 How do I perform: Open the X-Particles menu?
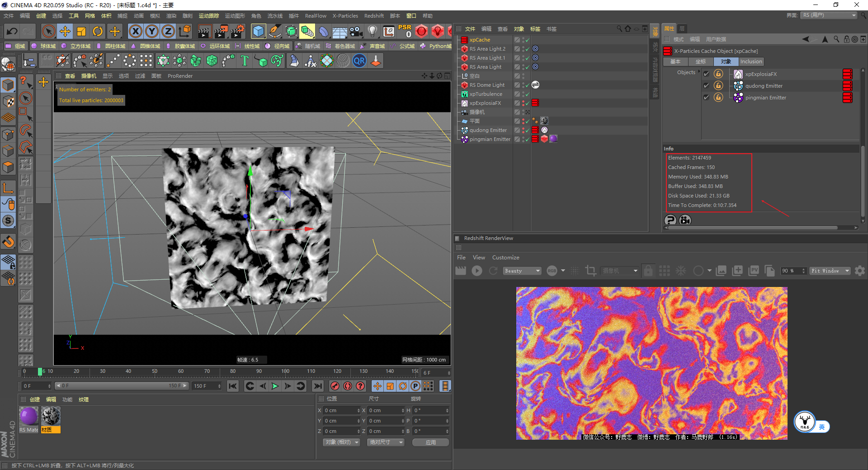point(345,16)
